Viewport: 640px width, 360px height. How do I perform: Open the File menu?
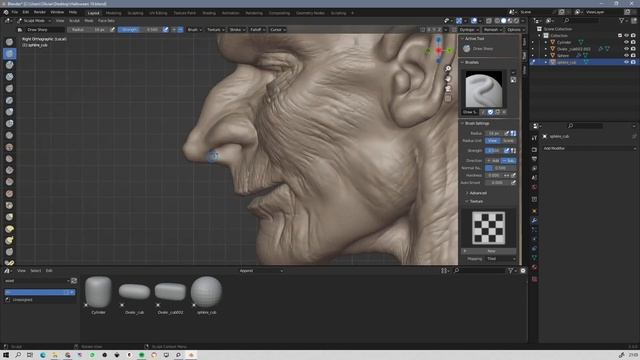(x=15, y=12)
